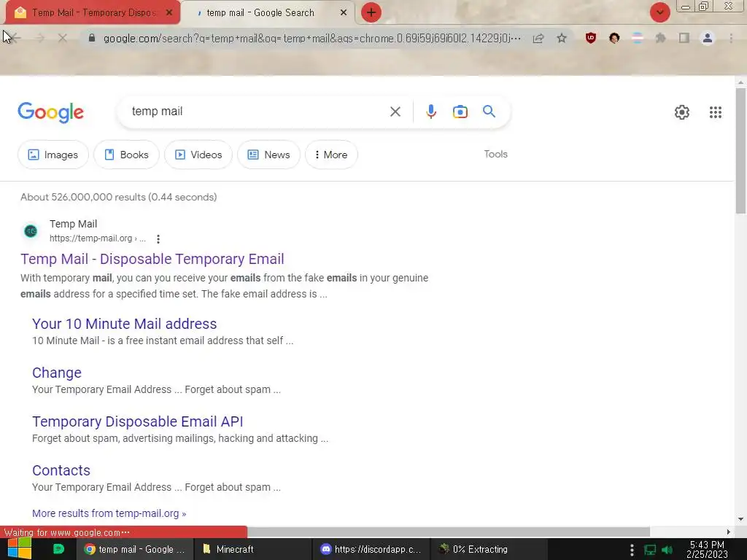This screenshot has width=747, height=560.
Task: Click into the temp mail search field
Action: (x=258, y=112)
